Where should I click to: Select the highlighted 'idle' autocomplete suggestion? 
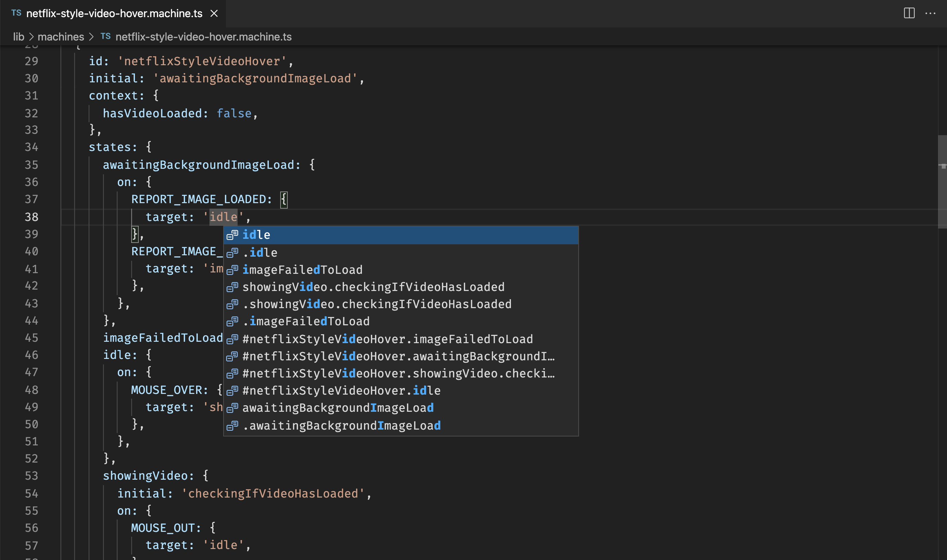(x=256, y=235)
